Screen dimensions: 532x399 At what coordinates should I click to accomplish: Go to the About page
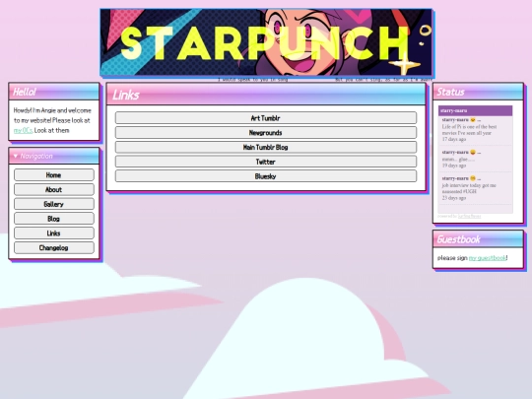54,190
